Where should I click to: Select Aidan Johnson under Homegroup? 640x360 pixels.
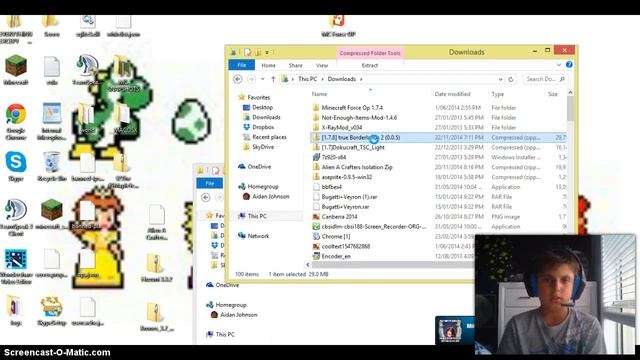tap(271, 196)
